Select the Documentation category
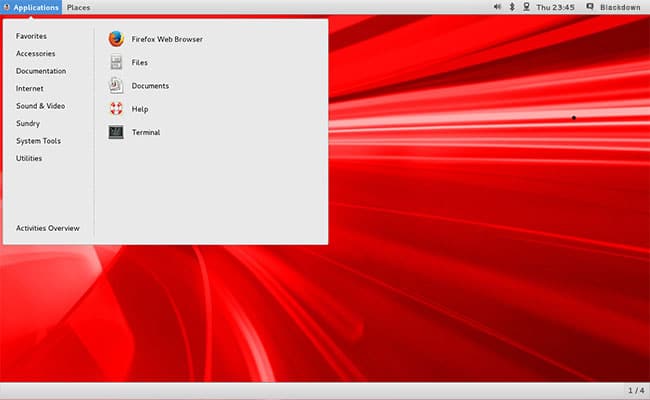The image size is (650, 400). tap(41, 71)
